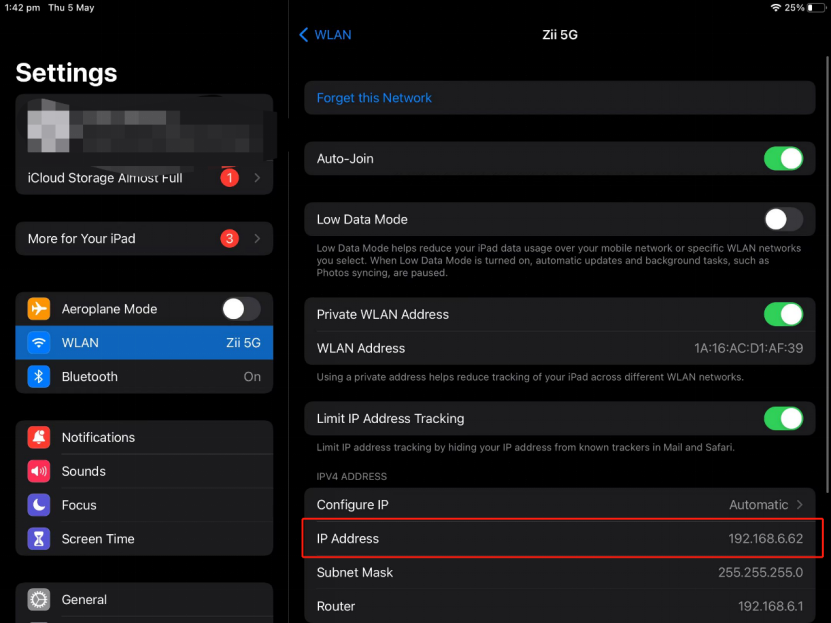
Task: Disable Limit IP Address Tracking switch
Action: point(783,418)
